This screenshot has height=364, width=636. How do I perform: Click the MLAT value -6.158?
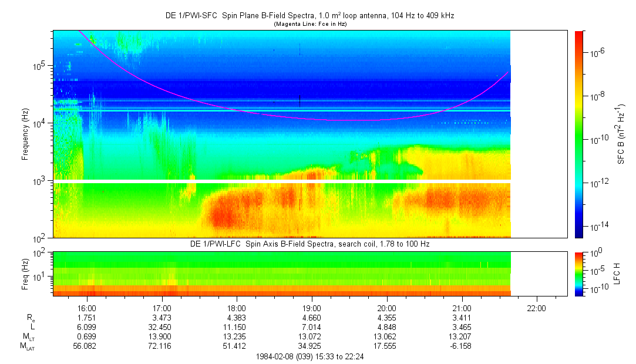pyautogui.click(x=462, y=346)
